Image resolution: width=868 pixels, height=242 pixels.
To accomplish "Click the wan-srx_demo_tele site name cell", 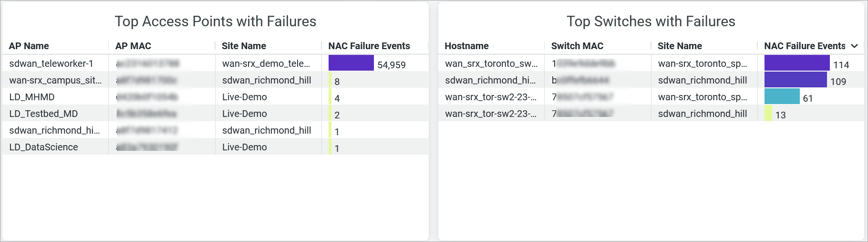I will pyautogui.click(x=266, y=63).
